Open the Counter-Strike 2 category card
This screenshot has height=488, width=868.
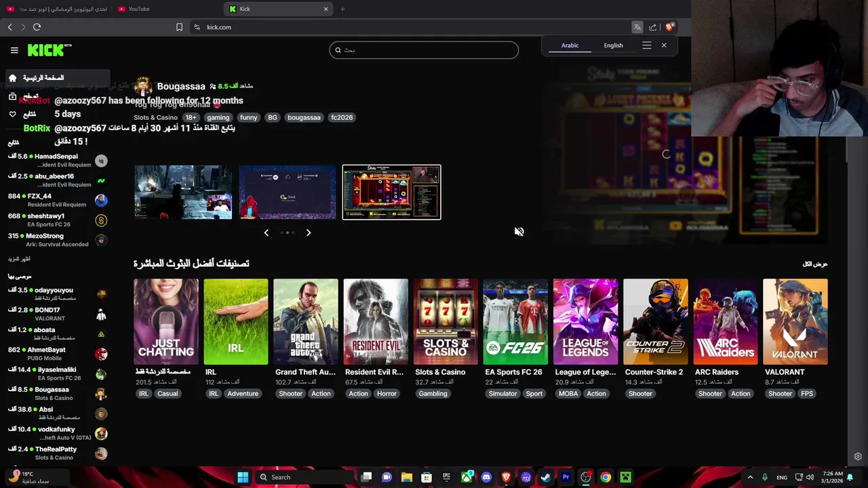point(656,322)
